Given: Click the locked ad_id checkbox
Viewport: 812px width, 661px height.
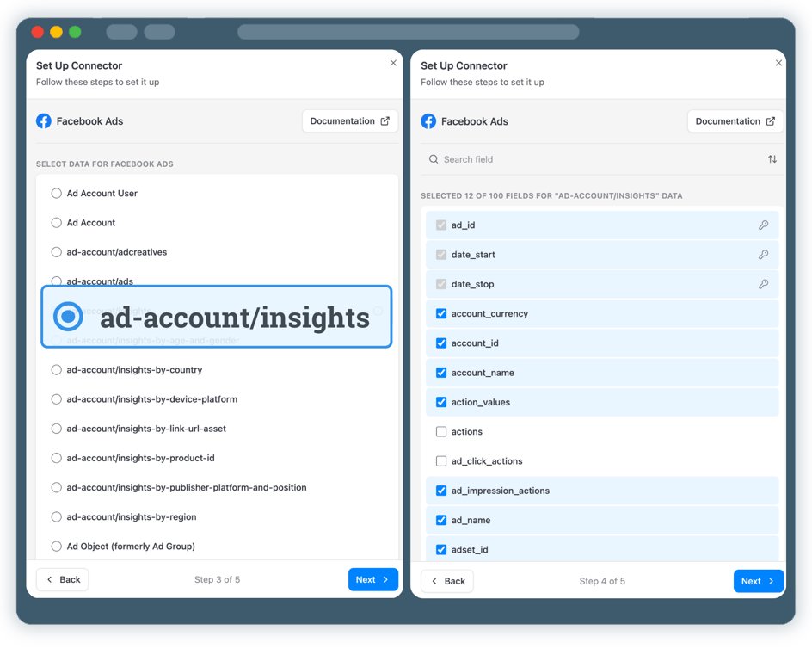Looking at the screenshot, I should click(x=441, y=225).
